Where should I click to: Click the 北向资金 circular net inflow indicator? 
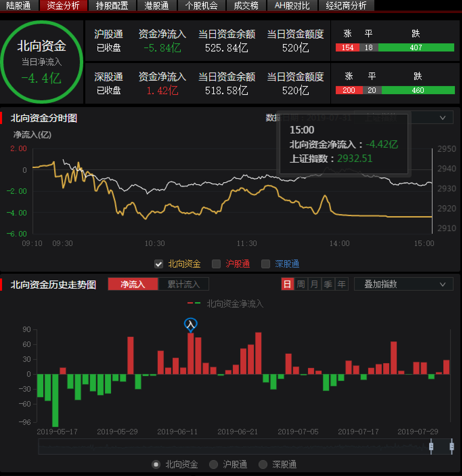click(42, 62)
